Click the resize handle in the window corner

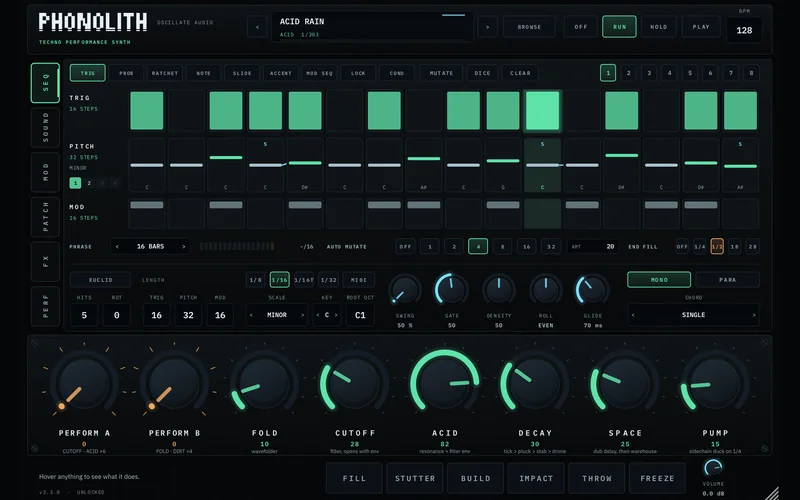pyautogui.click(x=772, y=493)
